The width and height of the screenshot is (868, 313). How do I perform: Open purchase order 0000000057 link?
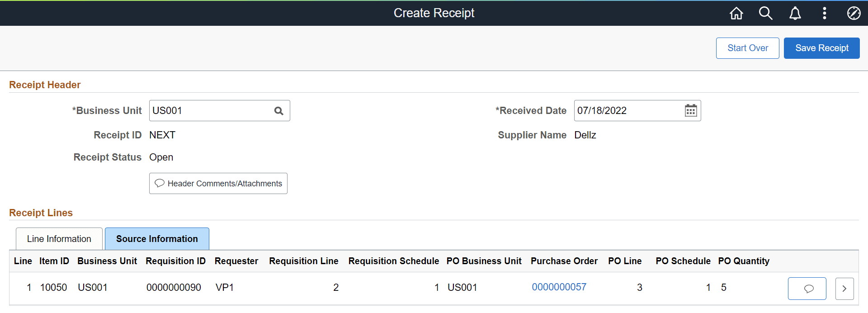point(559,287)
